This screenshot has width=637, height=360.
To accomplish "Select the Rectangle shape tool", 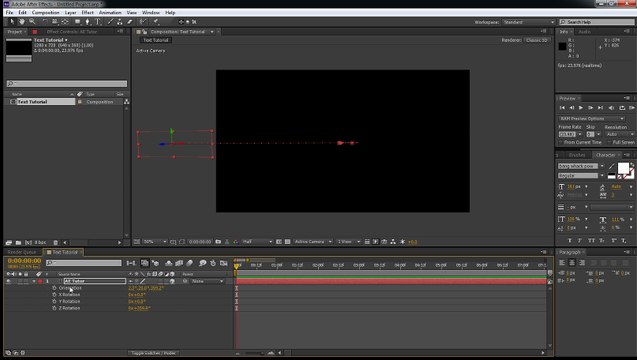I will [x=77, y=22].
